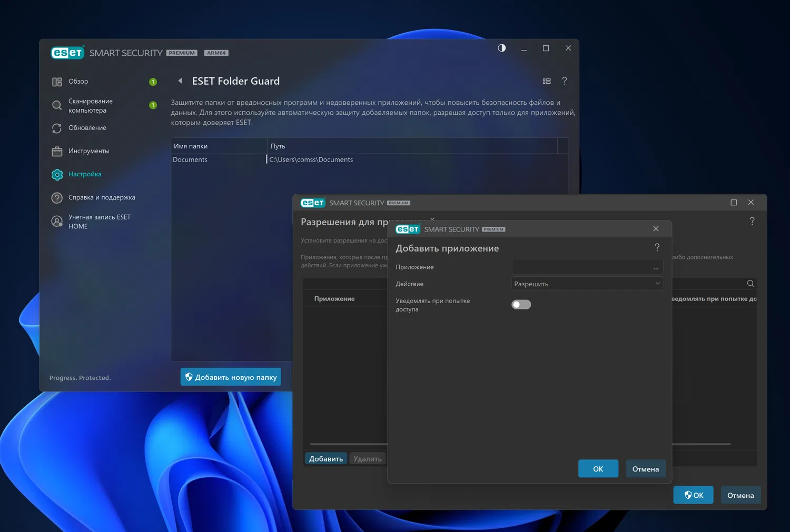Click Добавить button in permissions window
The image size is (790, 532).
326,459
